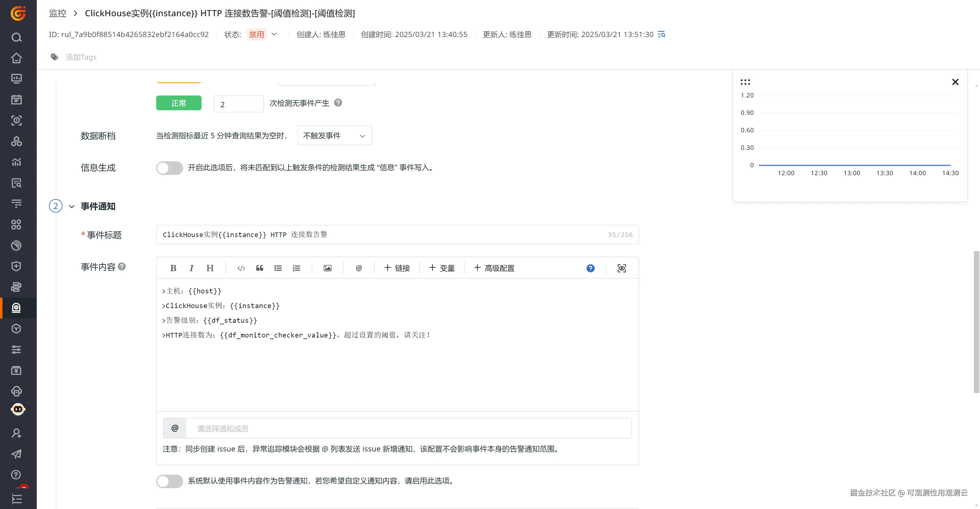Open the metrics chart sidebar icon

(x=16, y=162)
